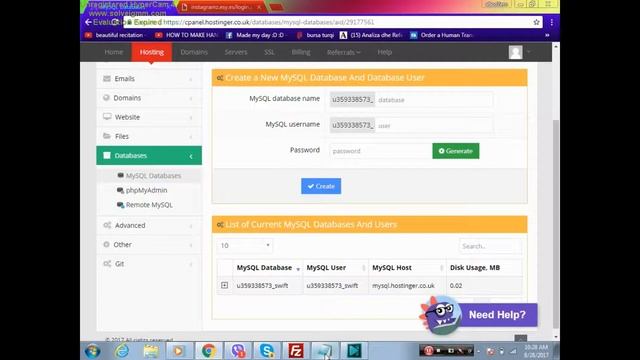The width and height of the screenshot is (640, 360).
Task: Sort by MySQL User column
Action: tap(336, 268)
